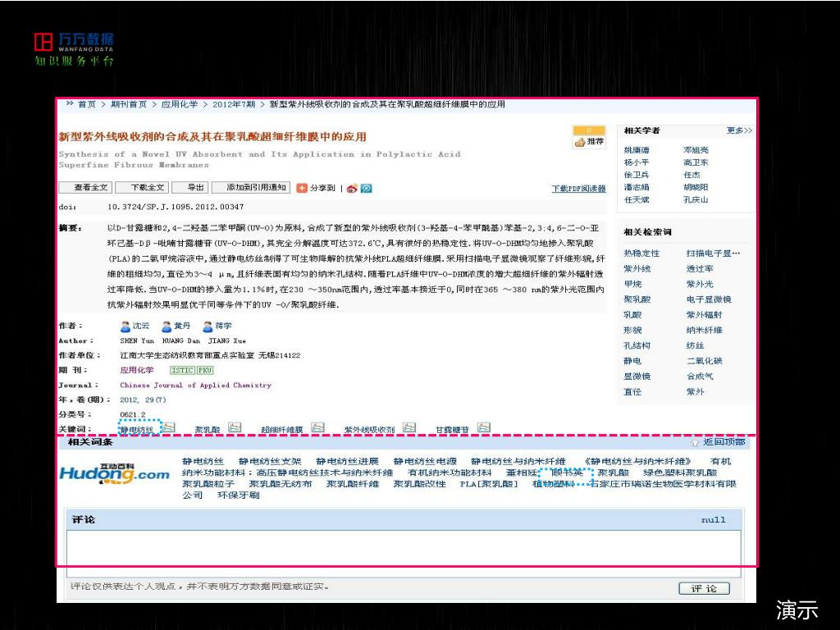Open related scholar 邓旭亮
This screenshot has width=840, height=630.
tap(696, 150)
